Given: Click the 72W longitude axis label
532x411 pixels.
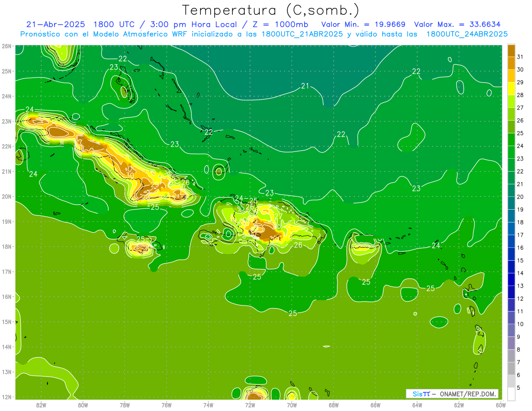Looking at the screenshot, I should [250, 405].
